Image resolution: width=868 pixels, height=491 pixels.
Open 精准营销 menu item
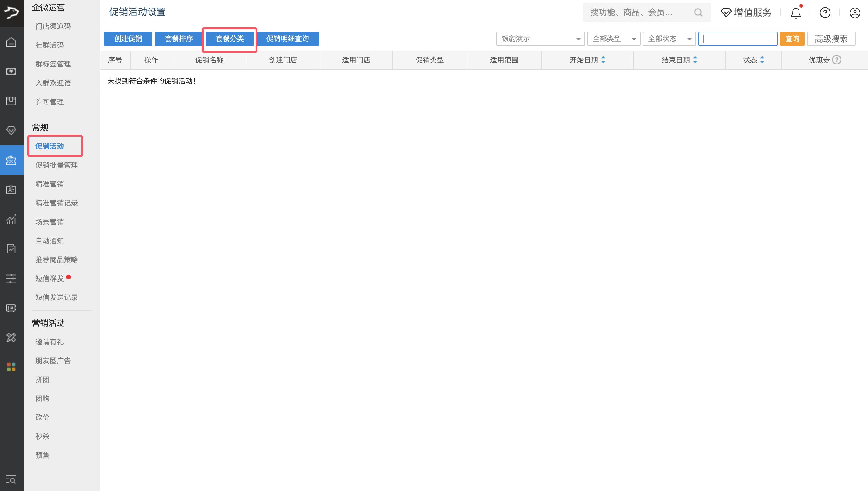pos(50,184)
